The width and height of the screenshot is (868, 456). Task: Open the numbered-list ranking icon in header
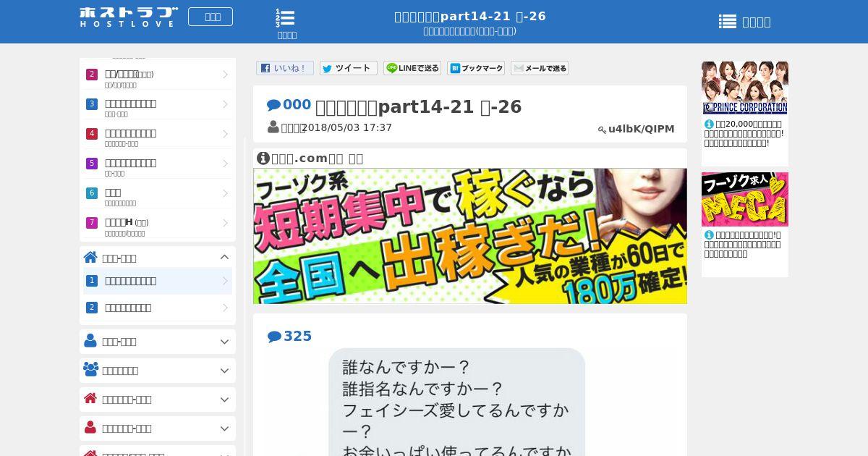pyautogui.click(x=286, y=23)
